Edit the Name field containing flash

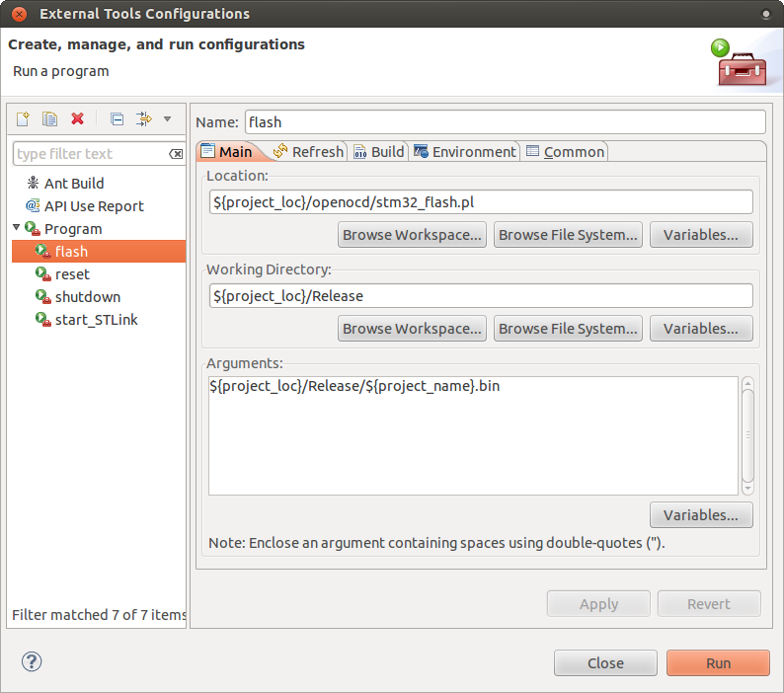coord(505,122)
